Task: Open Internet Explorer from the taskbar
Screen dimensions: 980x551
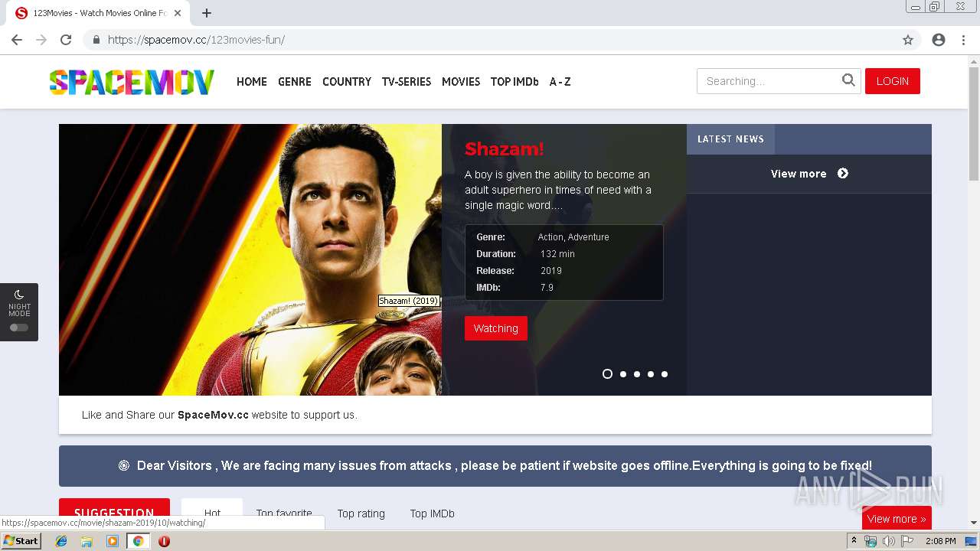Action: [61, 541]
